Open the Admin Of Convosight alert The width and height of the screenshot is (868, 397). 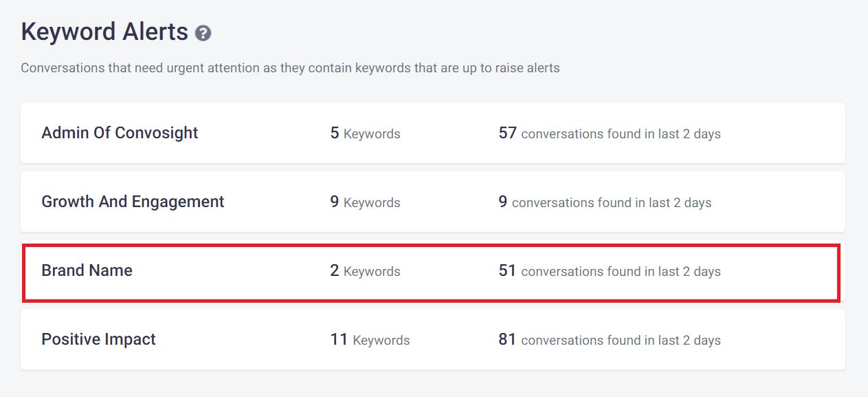point(120,133)
